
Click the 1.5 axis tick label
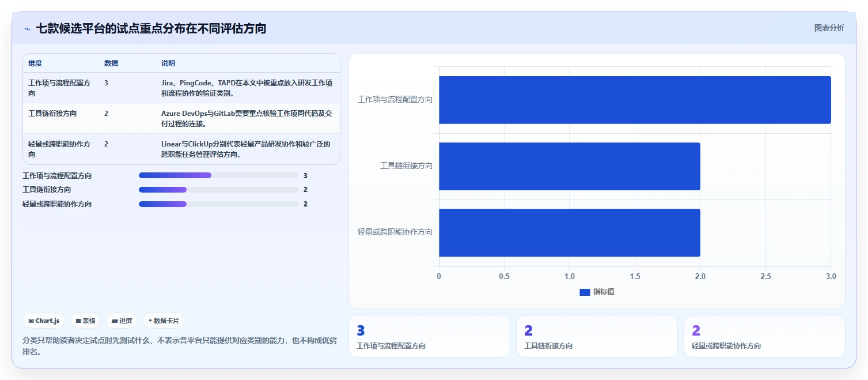pyautogui.click(x=635, y=277)
